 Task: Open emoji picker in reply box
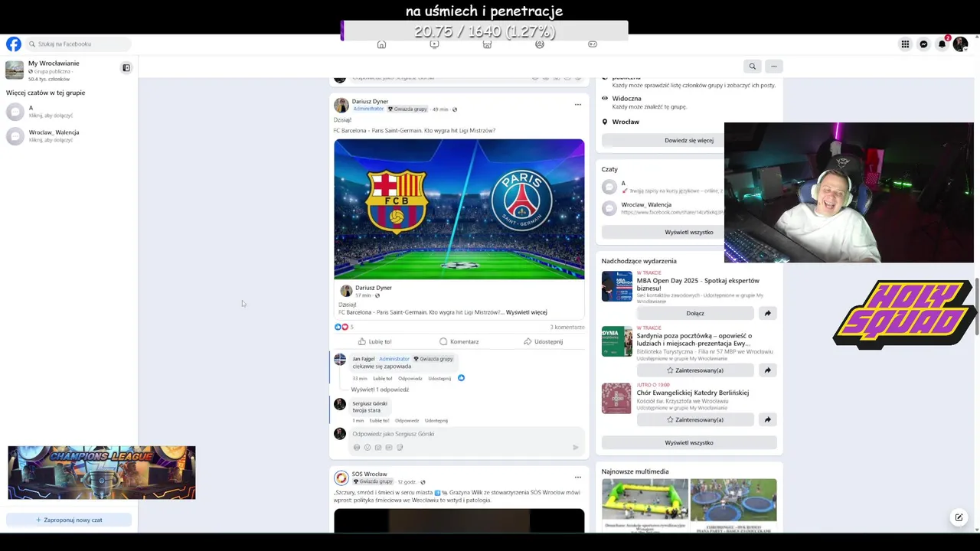coord(367,447)
